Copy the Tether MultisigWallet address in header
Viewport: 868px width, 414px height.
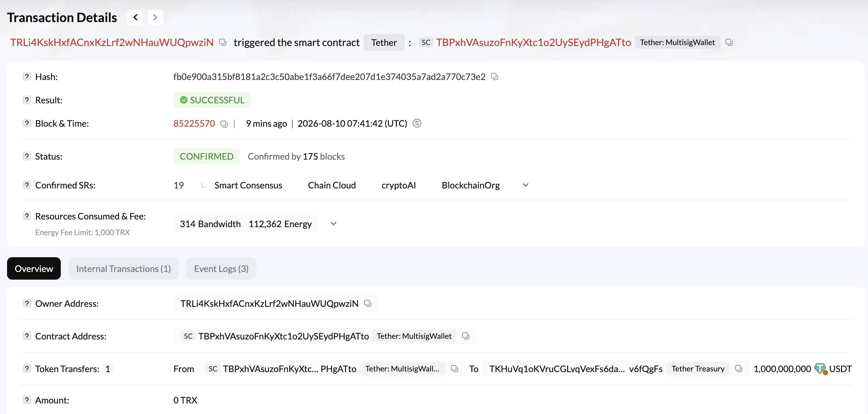pos(729,42)
